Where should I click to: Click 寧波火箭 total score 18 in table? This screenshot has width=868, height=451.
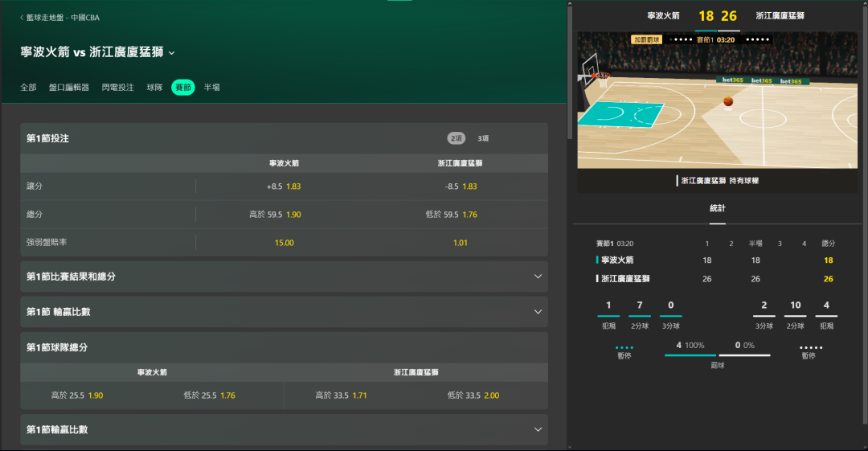(828, 260)
